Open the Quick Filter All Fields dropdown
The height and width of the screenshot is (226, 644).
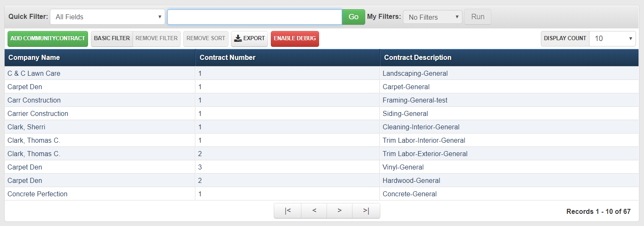(108, 17)
